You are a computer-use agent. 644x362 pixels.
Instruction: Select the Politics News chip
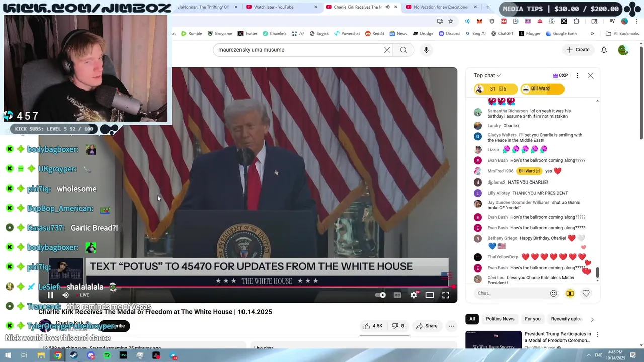[x=500, y=319]
